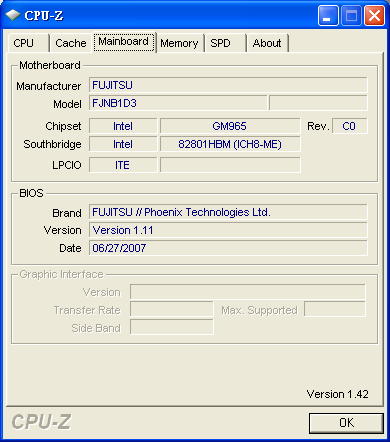
Task: Click the ITE LPCIO field
Action: click(x=123, y=165)
